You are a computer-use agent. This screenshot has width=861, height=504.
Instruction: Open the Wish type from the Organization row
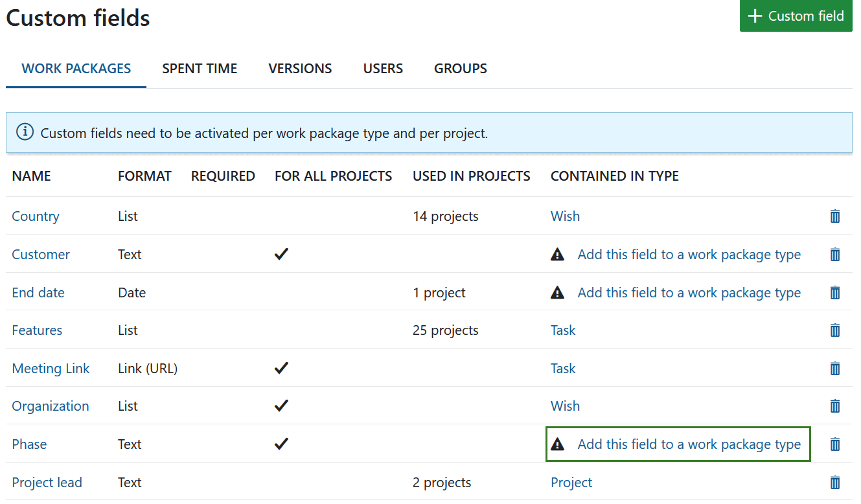tap(565, 406)
